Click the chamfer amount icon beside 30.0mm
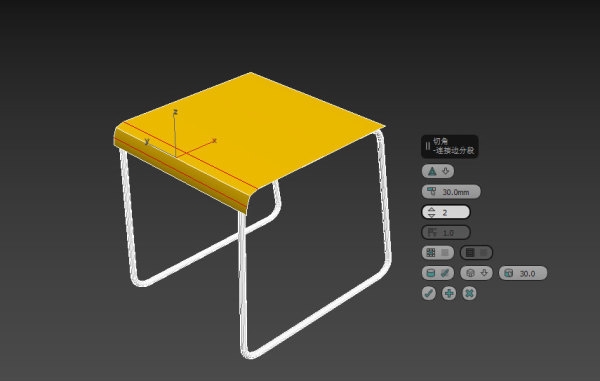600x381 pixels. (x=432, y=191)
